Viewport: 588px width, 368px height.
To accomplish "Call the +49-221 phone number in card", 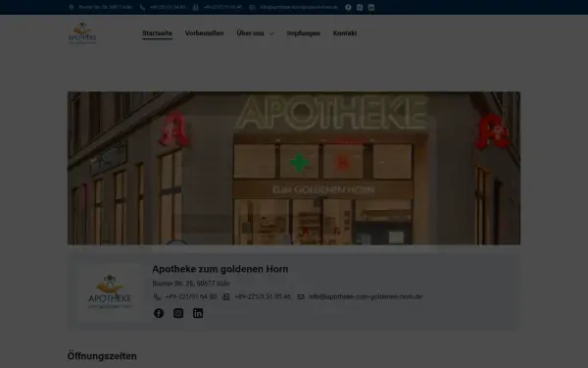I will pyautogui.click(x=190, y=296).
